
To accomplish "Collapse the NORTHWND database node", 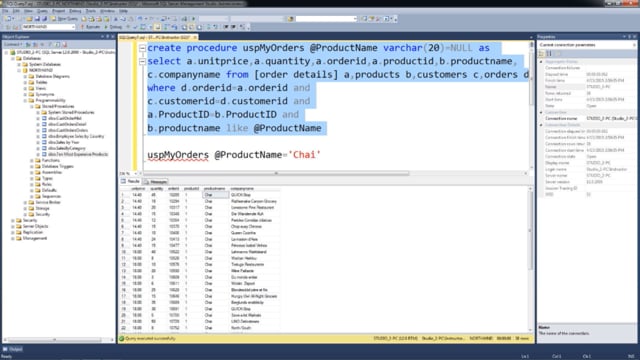I will (19, 70).
